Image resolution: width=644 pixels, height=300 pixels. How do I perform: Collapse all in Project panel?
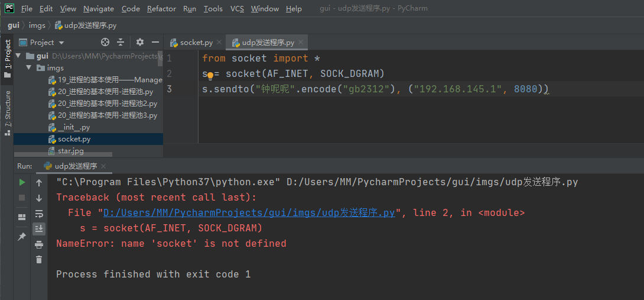tap(121, 42)
